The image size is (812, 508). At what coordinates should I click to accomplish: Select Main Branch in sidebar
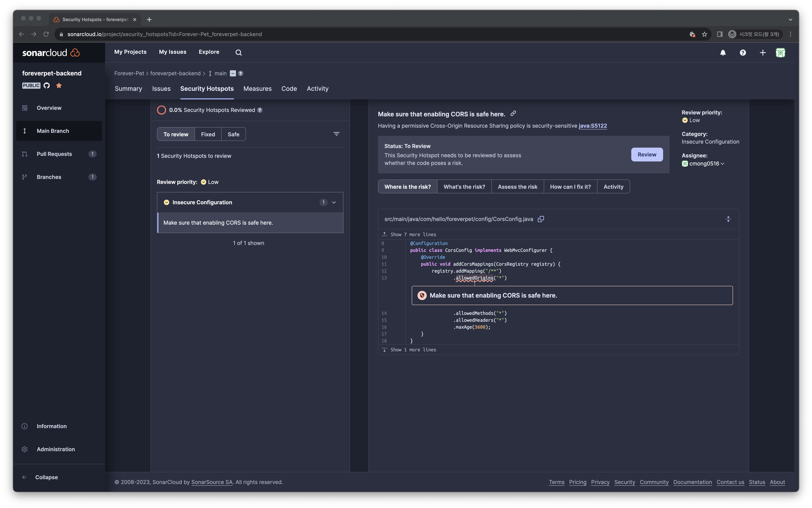[59, 131]
